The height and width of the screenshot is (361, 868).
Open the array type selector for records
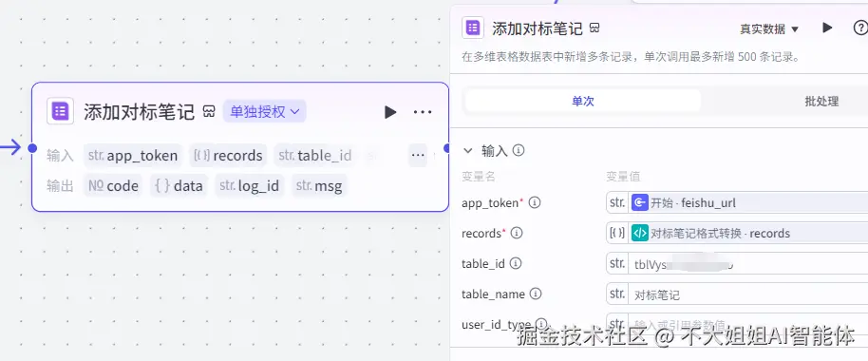pyautogui.click(x=617, y=233)
